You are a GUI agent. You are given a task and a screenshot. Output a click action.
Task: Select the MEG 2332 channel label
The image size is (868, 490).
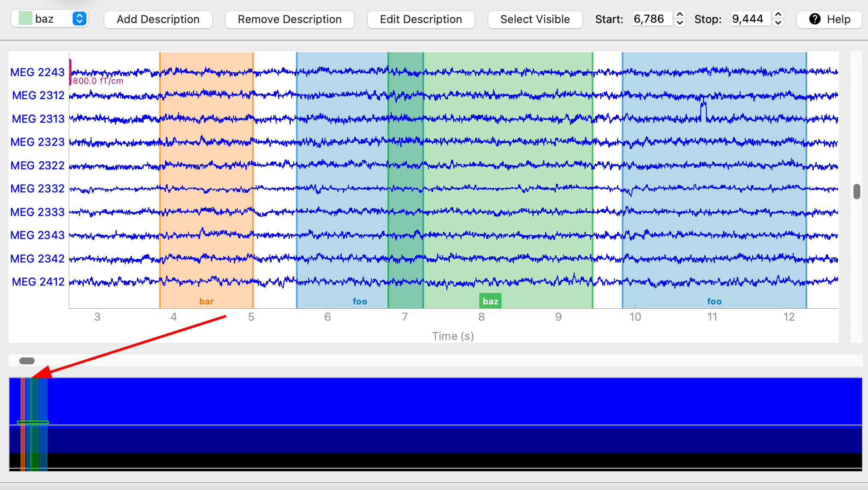coord(38,189)
